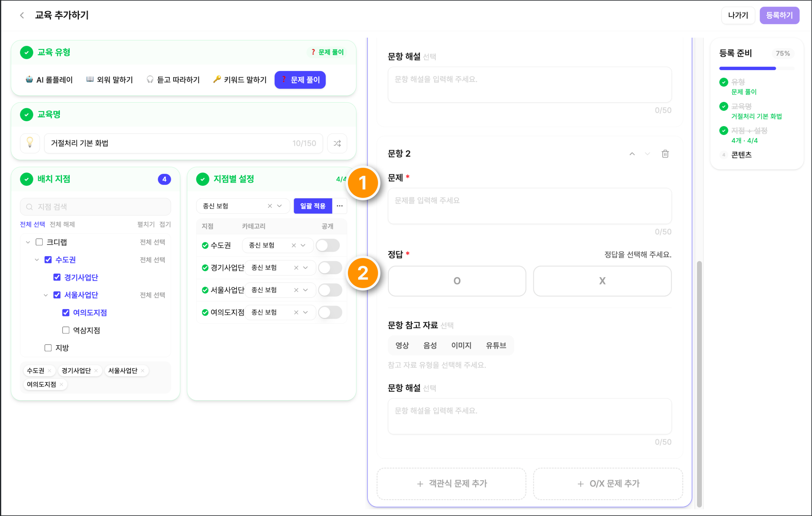The width and height of the screenshot is (812, 516).
Task: Uncheck the 경기사업단 checkbox
Action: (x=57, y=277)
